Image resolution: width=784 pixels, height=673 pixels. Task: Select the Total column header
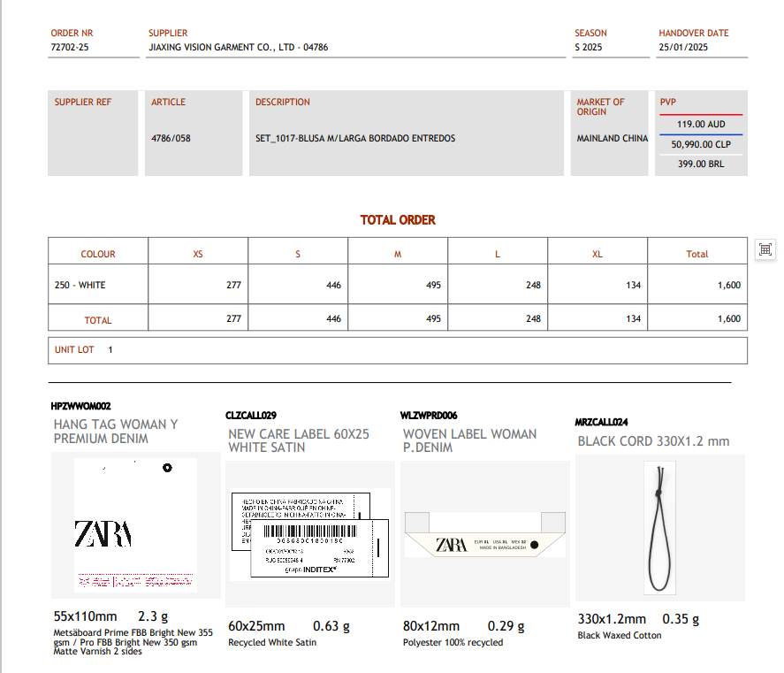pos(696,255)
